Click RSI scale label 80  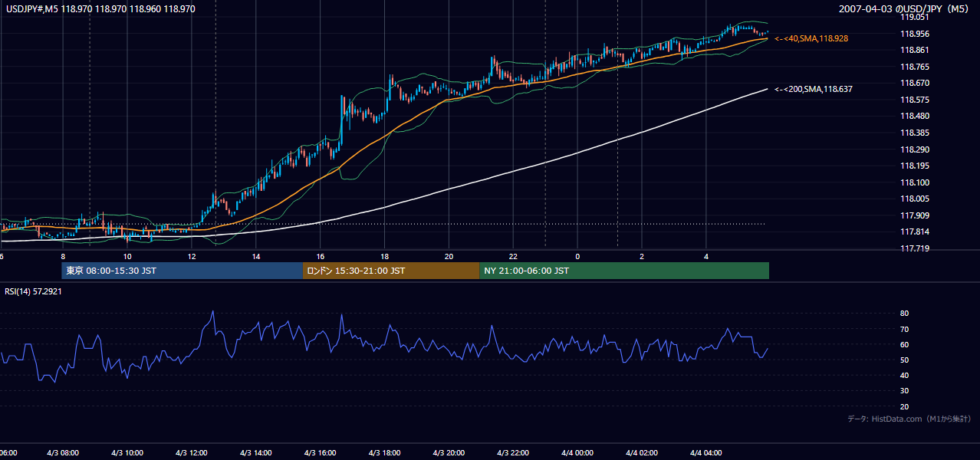[905, 314]
